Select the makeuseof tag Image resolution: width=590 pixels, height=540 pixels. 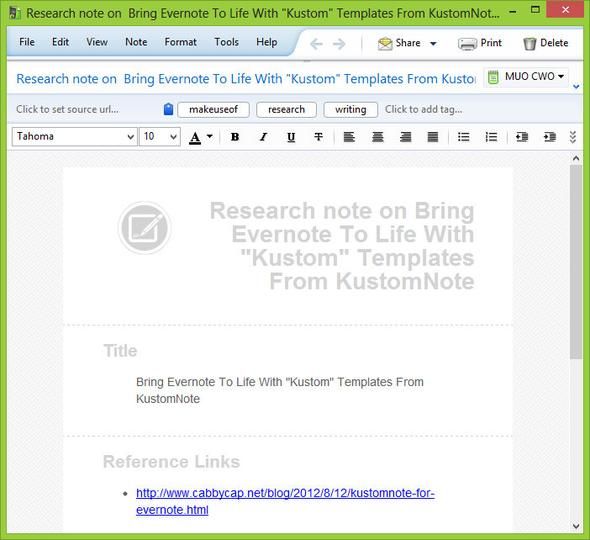pyautogui.click(x=213, y=110)
